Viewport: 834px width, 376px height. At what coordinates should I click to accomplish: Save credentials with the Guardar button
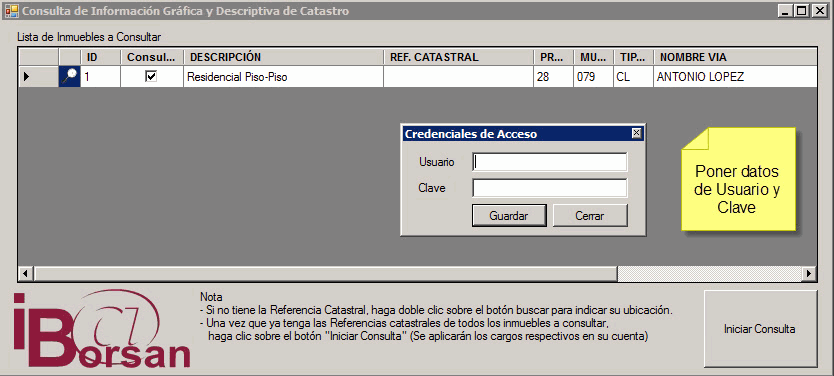(509, 216)
